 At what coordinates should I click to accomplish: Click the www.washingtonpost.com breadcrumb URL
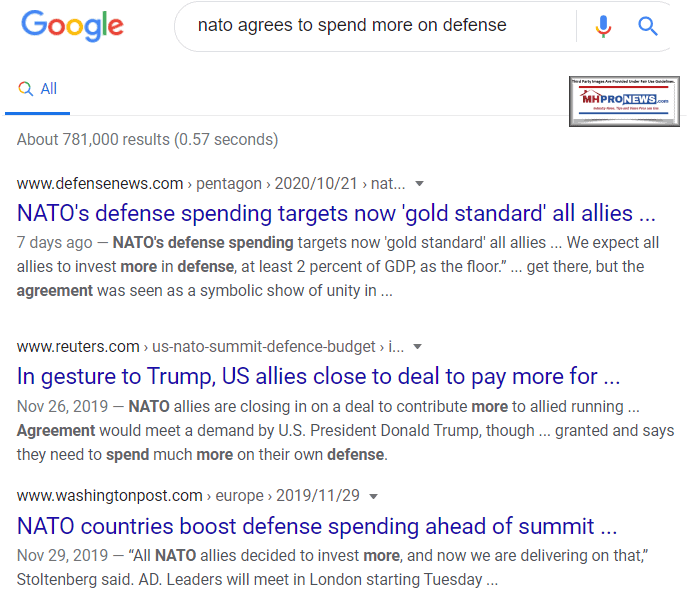point(108,496)
